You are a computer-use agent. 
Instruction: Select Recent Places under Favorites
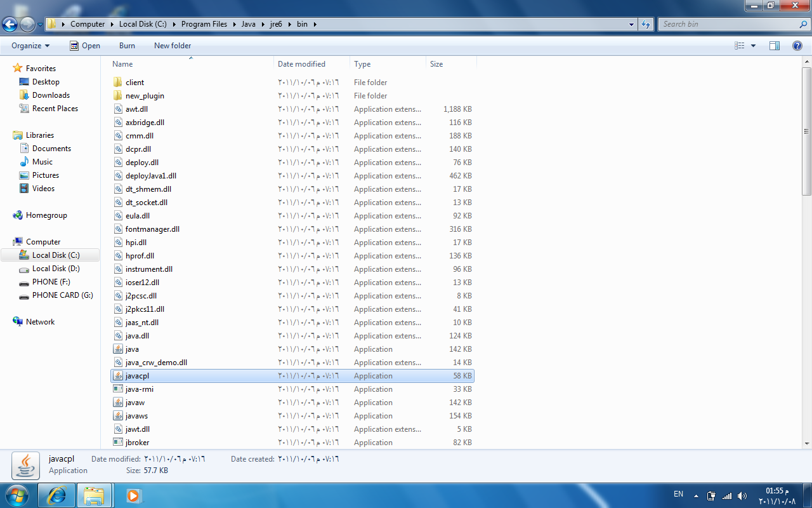[x=55, y=109]
